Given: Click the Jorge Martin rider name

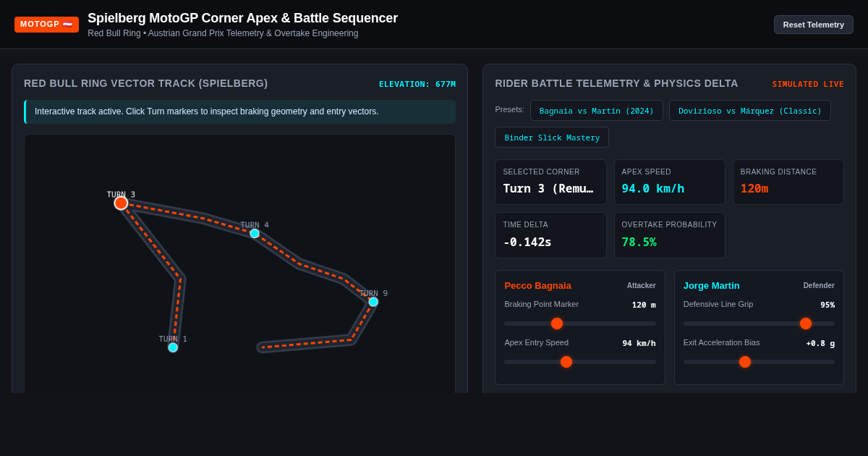Looking at the screenshot, I should [712, 285].
